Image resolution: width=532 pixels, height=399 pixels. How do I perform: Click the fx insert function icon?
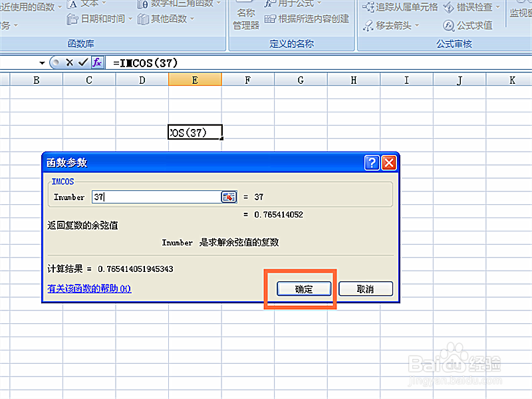tap(97, 63)
